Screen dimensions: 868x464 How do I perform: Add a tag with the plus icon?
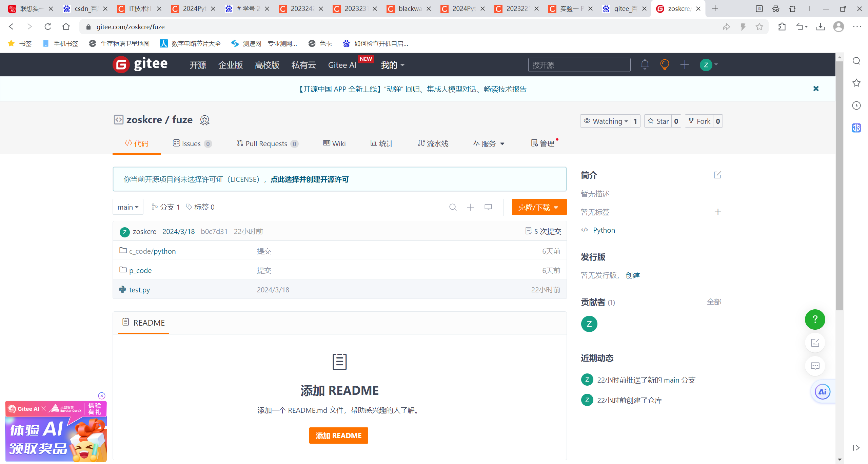(717, 212)
